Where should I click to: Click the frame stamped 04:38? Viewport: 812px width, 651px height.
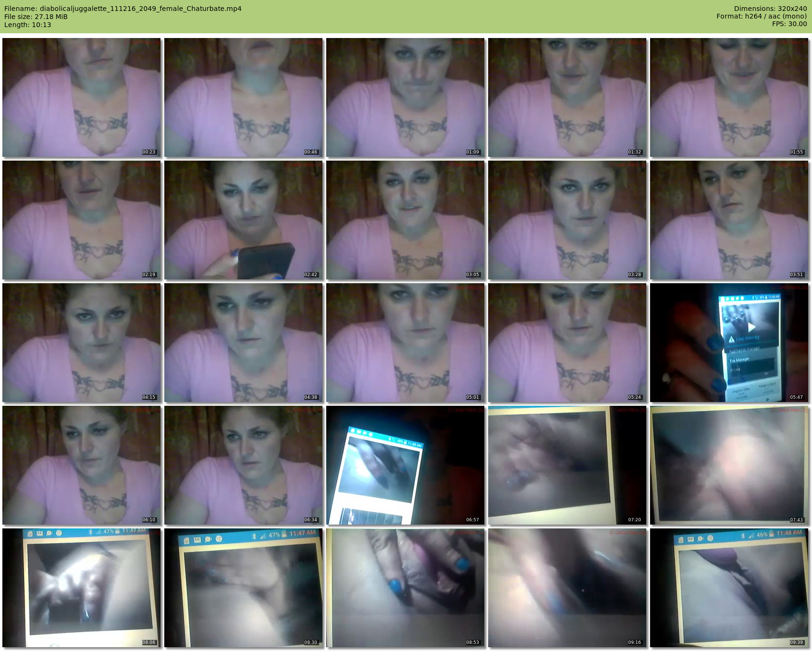244,343
